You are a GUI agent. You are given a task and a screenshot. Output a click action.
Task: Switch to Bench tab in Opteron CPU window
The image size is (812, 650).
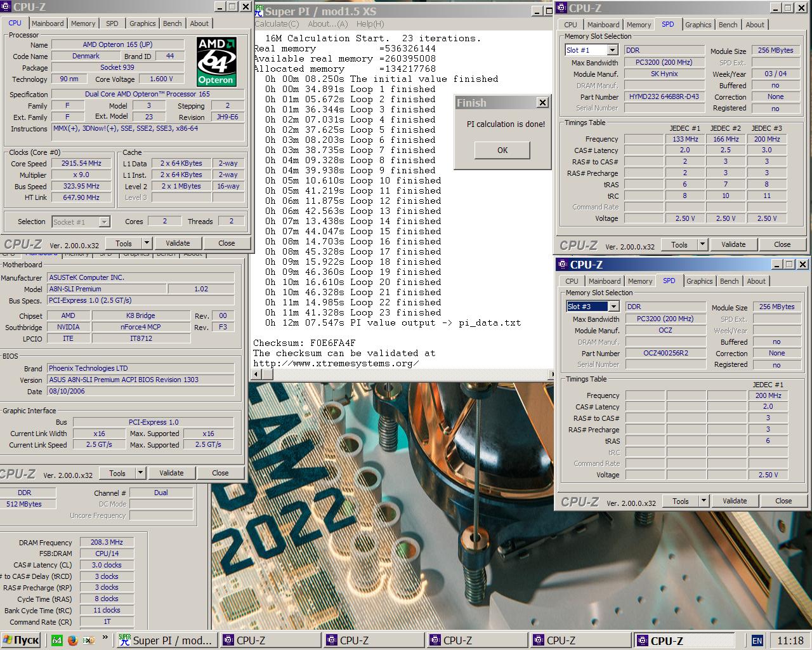172,23
